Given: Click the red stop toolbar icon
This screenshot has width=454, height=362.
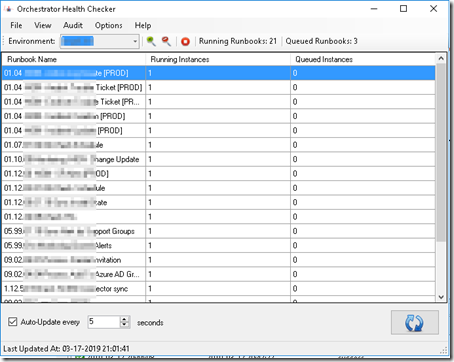Looking at the screenshot, I should point(185,41).
